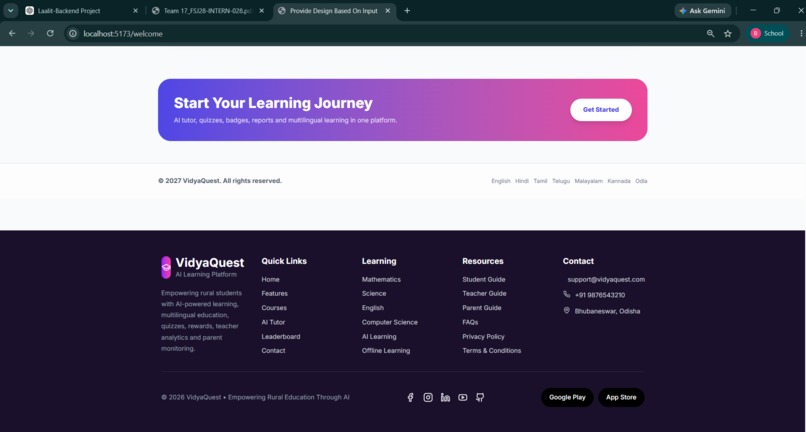Switch language to Telugu
The image size is (806, 432).
coord(561,181)
